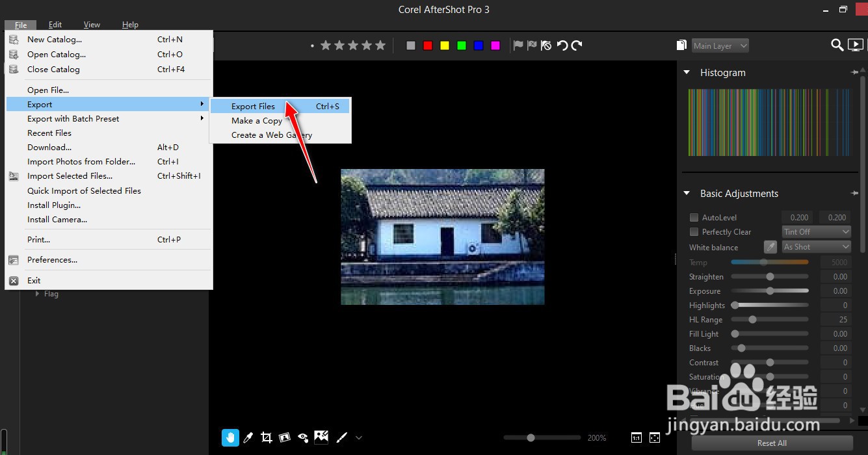Apply the gray color label
868x455 pixels.
(411, 45)
